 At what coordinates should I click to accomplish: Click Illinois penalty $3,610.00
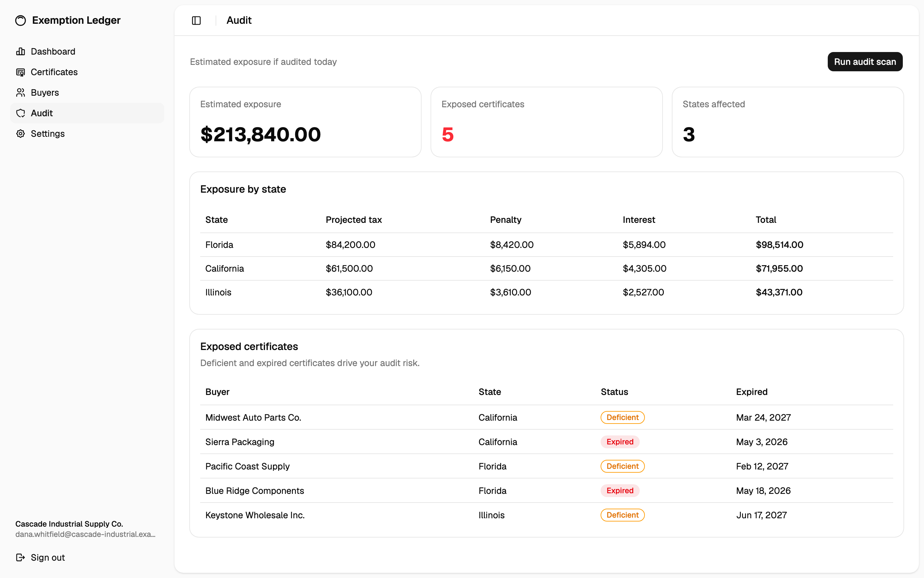click(x=510, y=292)
